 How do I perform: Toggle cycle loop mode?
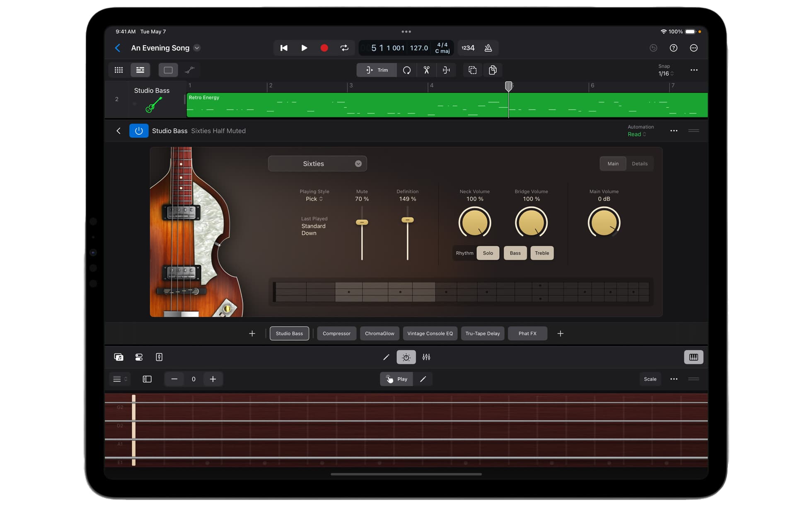(x=344, y=48)
